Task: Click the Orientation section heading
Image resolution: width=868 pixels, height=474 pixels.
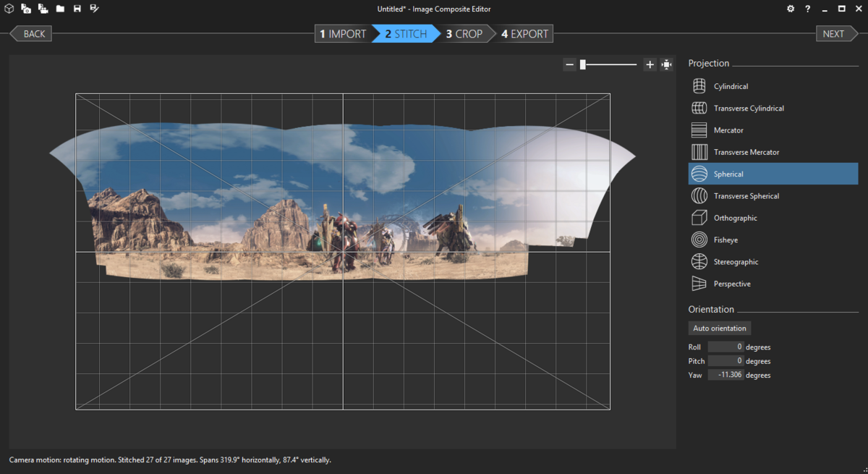Action: pyautogui.click(x=711, y=309)
